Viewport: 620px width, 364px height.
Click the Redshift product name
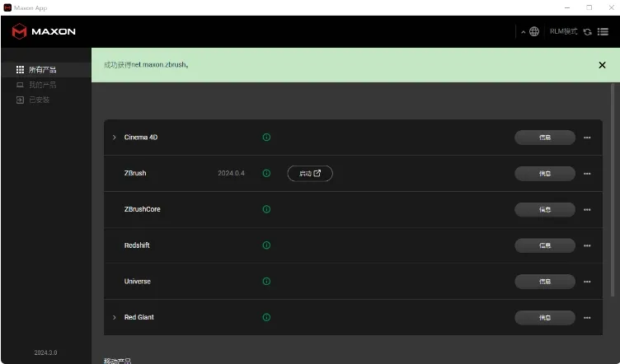tap(137, 245)
